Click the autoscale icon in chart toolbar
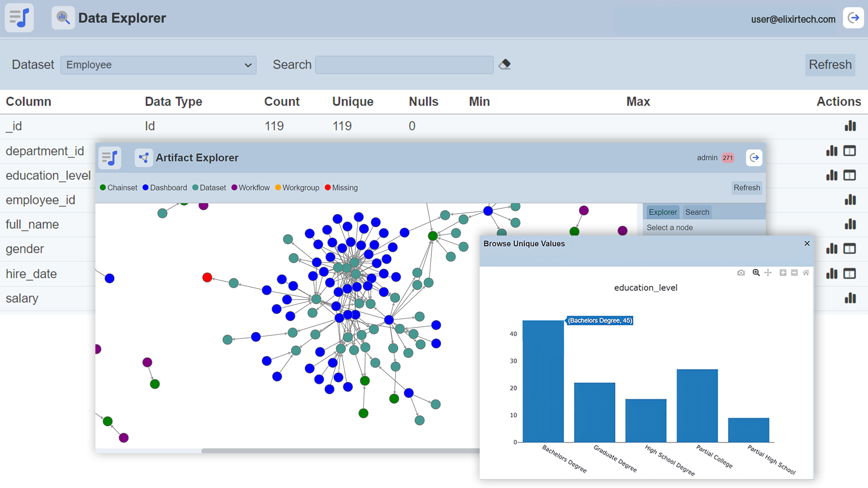The image size is (868, 488). pos(783,273)
